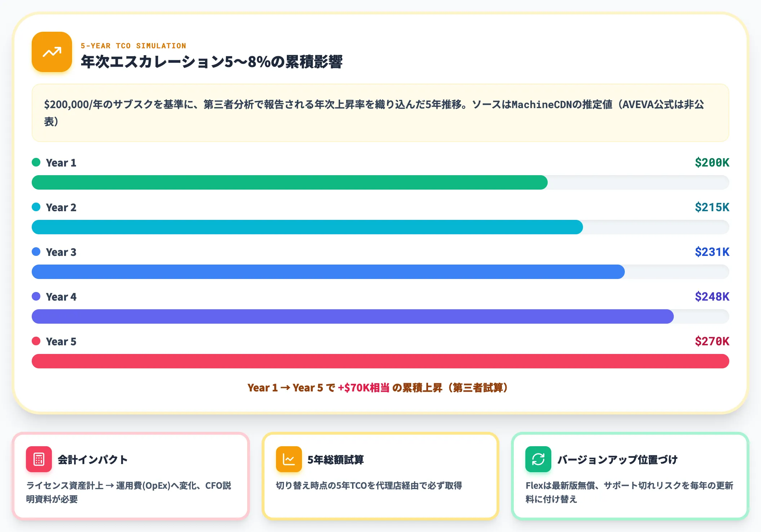Click the +$70K相当 summary line
Screen dimensions: 761x532
377,388
